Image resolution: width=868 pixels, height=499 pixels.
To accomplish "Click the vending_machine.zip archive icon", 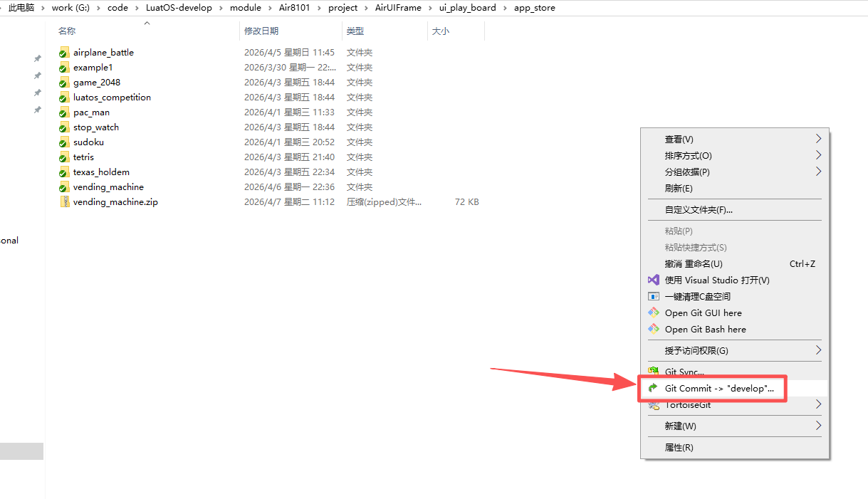I will pyautogui.click(x=65, y=202).
